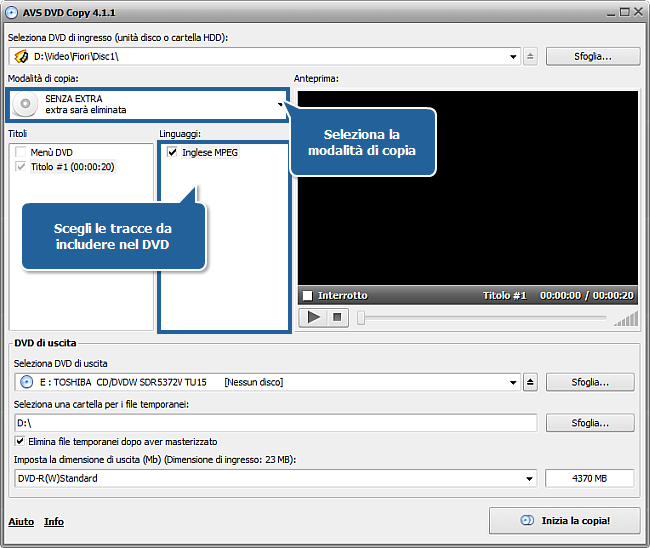
Task: Click Sfoglia for the output DVD
Action: pos(590,382)
